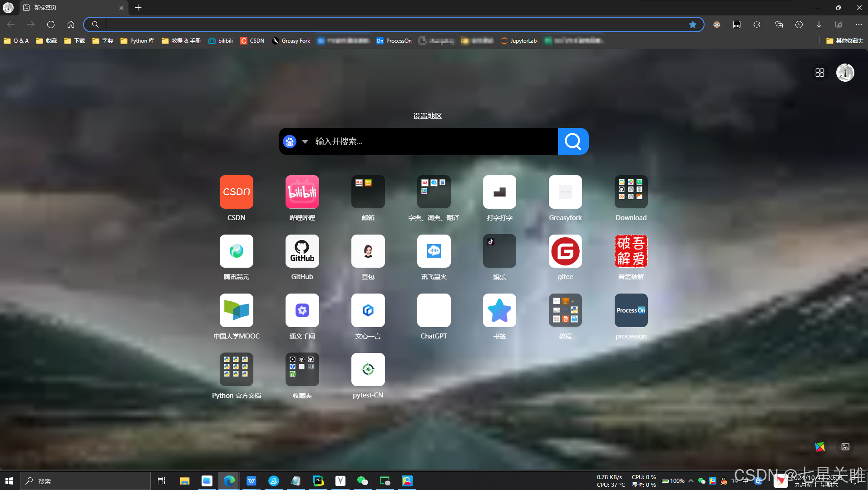Expand the 收藏 bookmarks folder

tap(47, 41)
